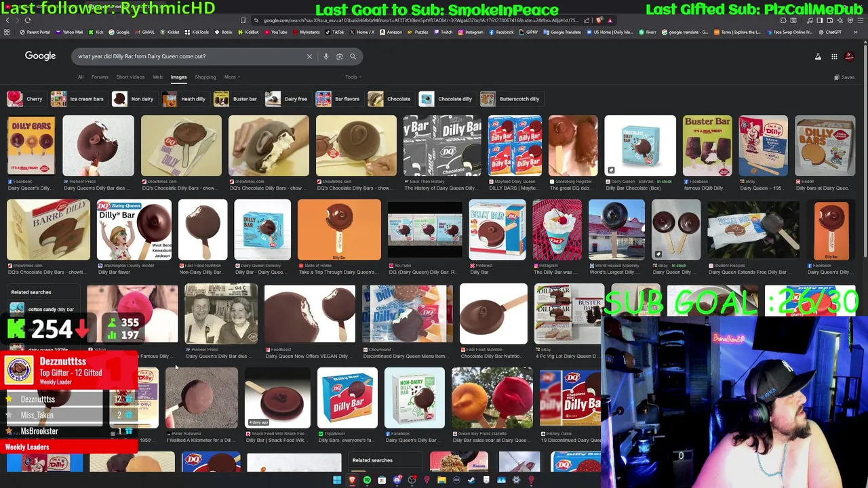Open TikTok bookmark
Image resolution: width=868 pixels, height=488 pixels.
pos(334,32)
